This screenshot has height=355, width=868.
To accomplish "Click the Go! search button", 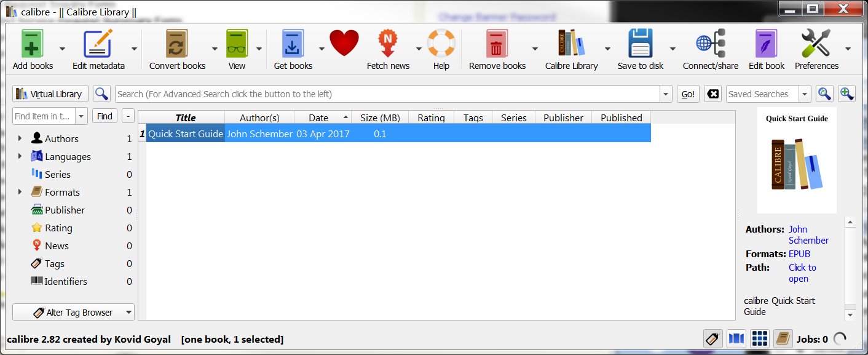I will click(688, 94).
